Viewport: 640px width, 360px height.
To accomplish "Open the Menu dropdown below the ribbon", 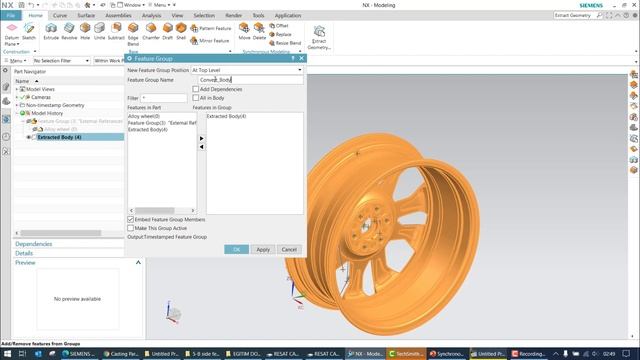I will [x=15, y=60].
